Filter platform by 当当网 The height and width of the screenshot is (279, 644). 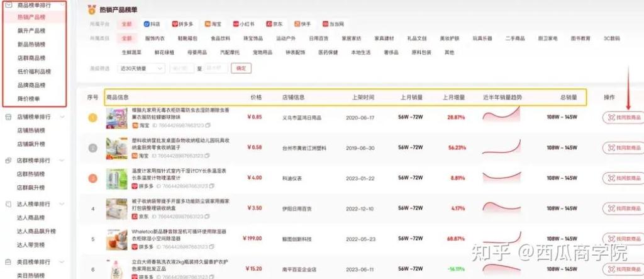click(x=333, y=25)
